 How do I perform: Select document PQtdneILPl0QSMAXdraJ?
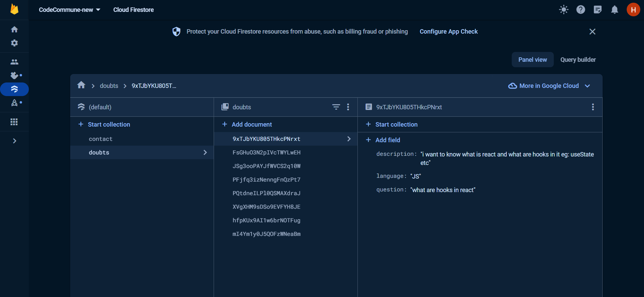point(286,193)
